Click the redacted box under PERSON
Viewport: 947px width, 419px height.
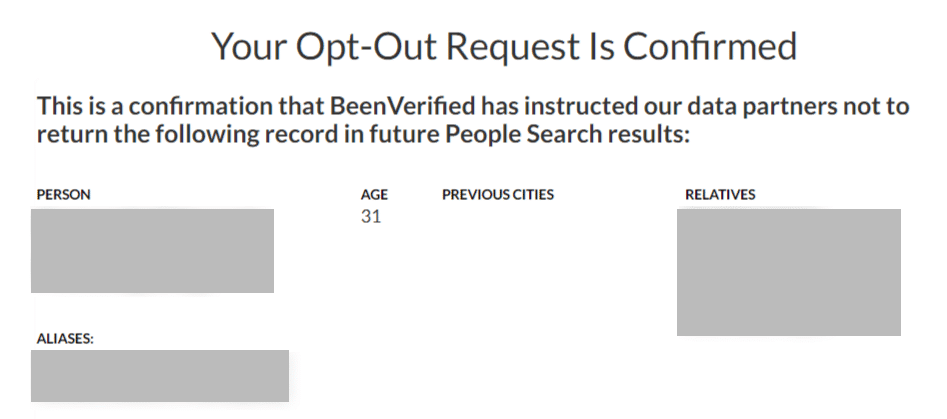click(x=152, y=251)
